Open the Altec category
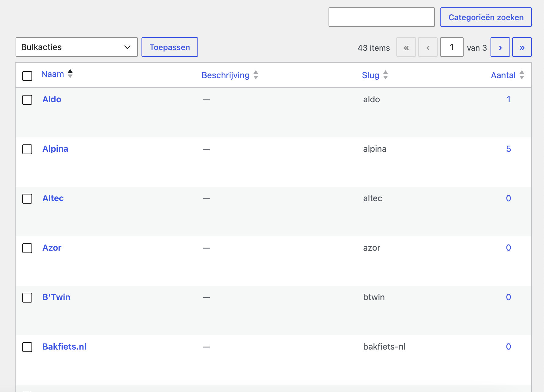 53,198
